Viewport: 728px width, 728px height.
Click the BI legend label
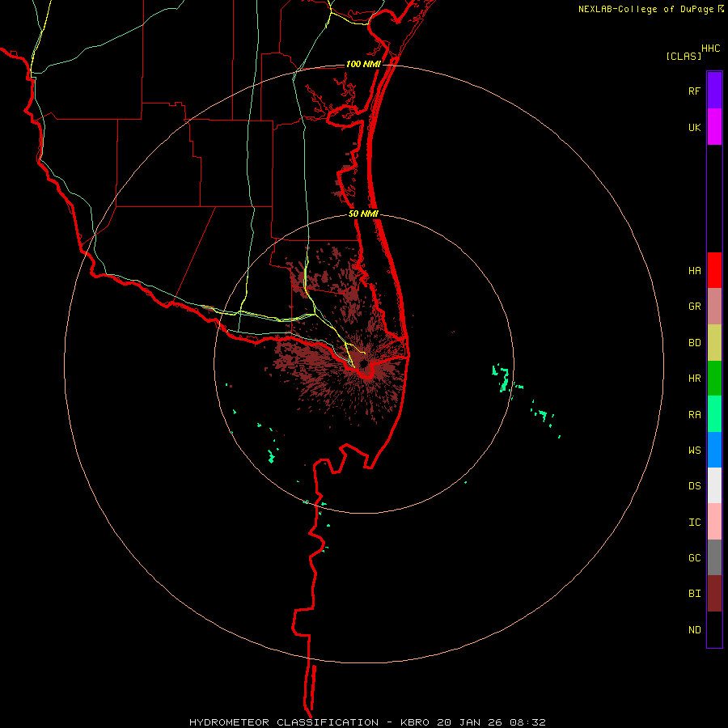tap(694, 594)
